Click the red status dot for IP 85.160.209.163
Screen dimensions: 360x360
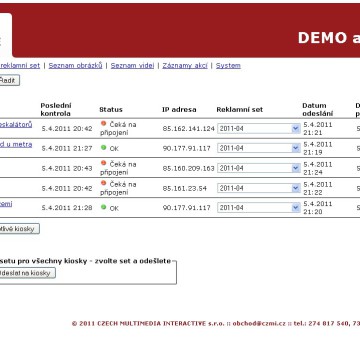(103, 163)
